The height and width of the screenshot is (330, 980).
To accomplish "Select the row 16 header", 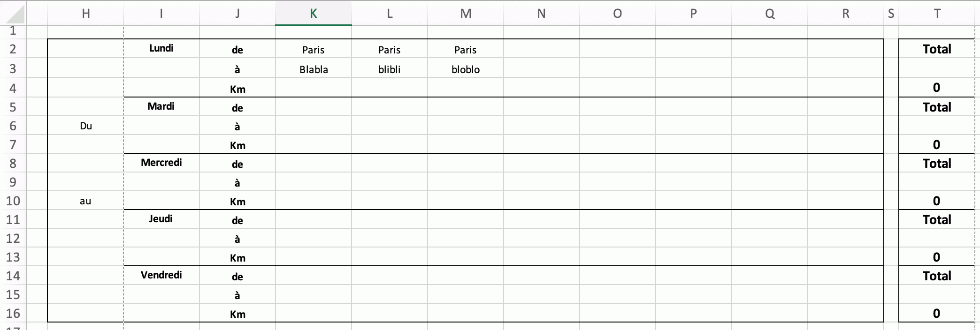I will [x=13, y=314].
